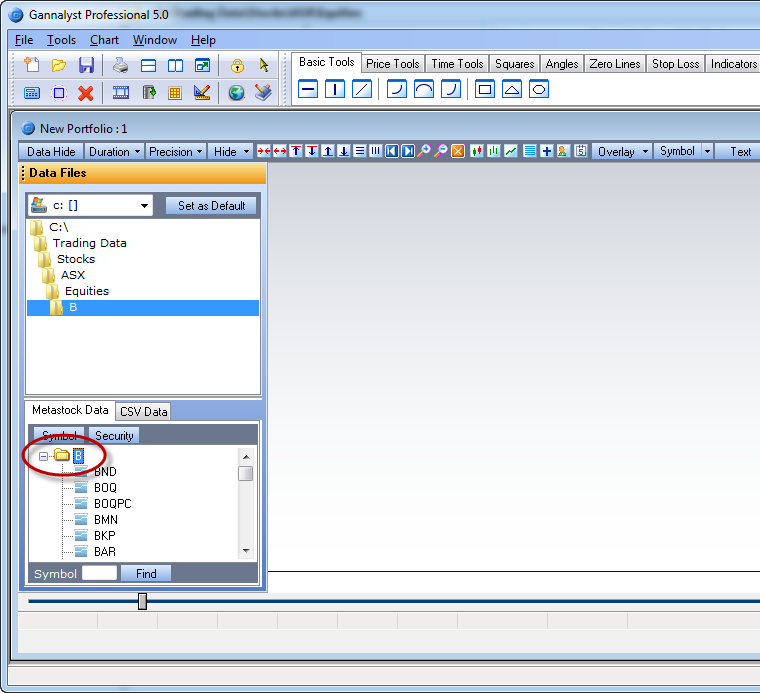Image resolution: width=760 pixels, height=693 pixels.
Task: Click the Security column header
Action: [x=114, y=435]
